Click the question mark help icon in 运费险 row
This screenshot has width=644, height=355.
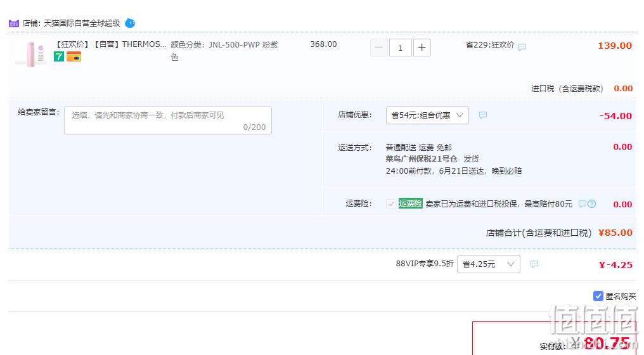pyautogui.click(x=591, y=203)
